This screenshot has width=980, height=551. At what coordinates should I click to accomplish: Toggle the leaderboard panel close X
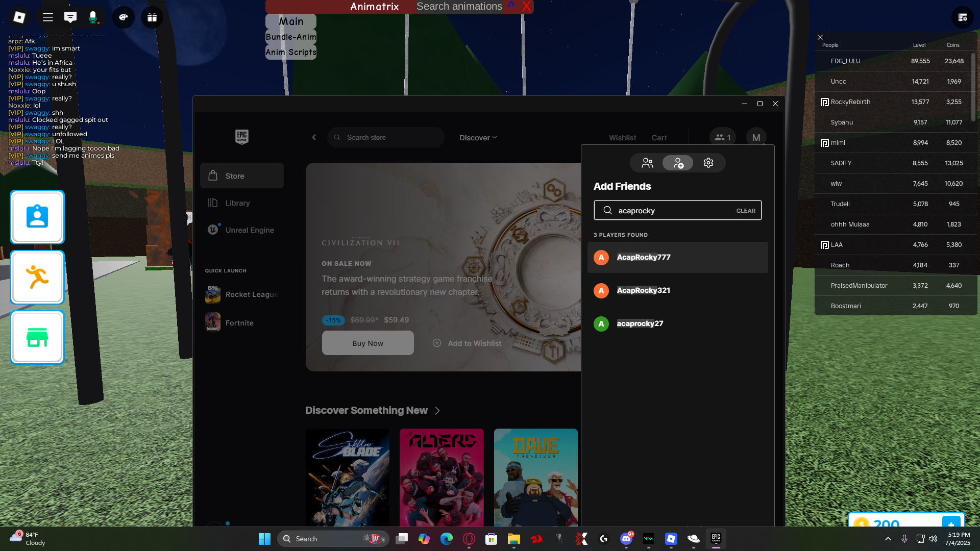(820, 37)
